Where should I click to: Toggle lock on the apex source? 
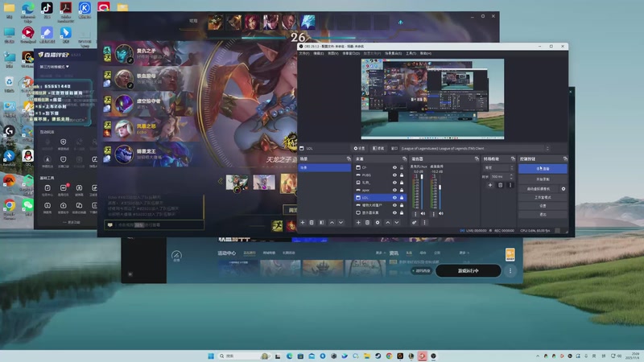[x=402, y=190]
